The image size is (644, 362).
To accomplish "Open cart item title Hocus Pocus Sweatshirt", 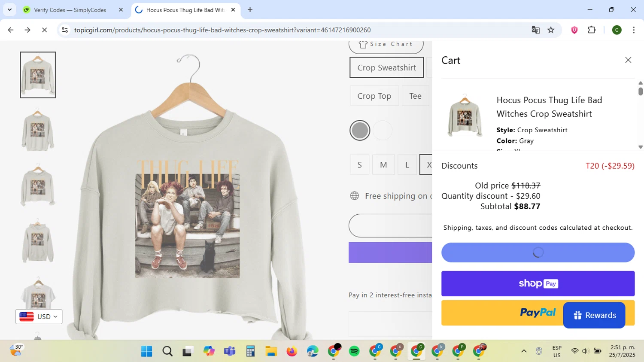I will pyautogui.click(x=549, y=107).
